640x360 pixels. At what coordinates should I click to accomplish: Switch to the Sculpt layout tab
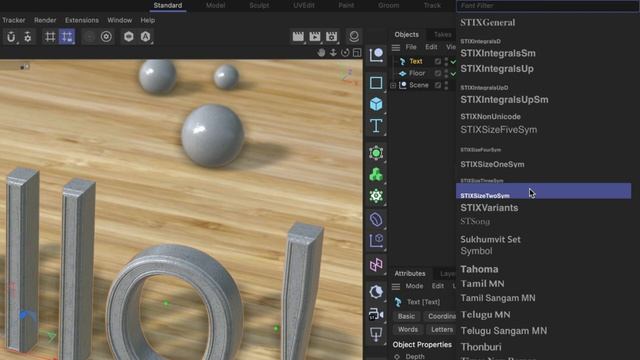259,5
